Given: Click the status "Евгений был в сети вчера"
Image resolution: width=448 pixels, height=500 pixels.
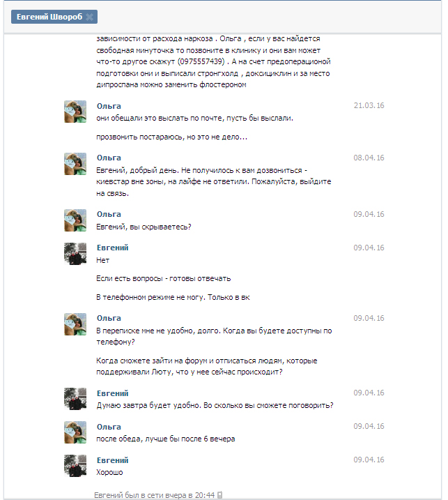Looking at the screenshot, I should (154, 495).
